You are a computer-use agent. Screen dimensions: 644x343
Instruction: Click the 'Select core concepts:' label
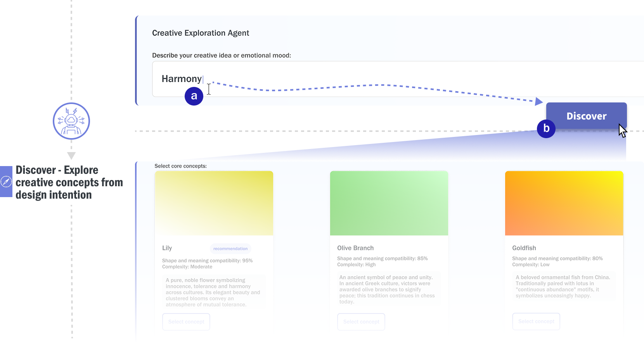(x=181, y=166)
